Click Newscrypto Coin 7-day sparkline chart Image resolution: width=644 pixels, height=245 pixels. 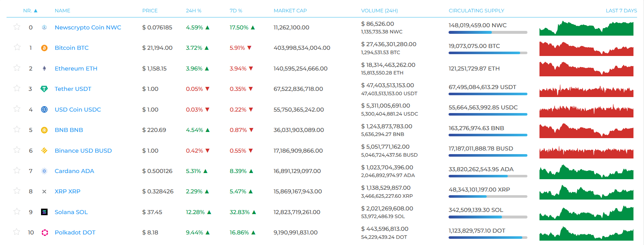click(x=586, y=28)
